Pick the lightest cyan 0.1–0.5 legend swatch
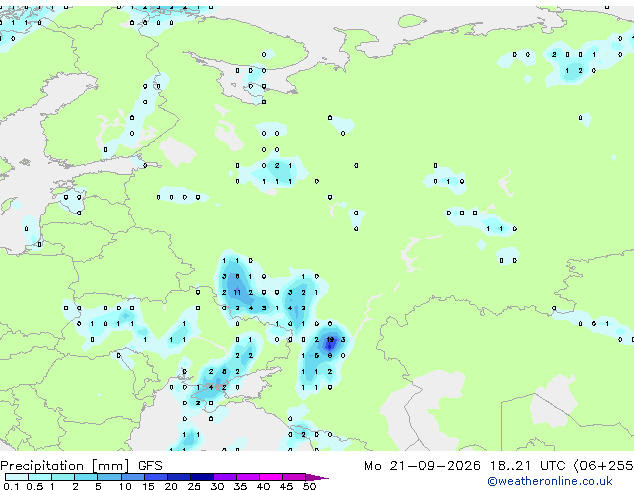This screenshot has height=490, width=634. [x=17, y=477]
